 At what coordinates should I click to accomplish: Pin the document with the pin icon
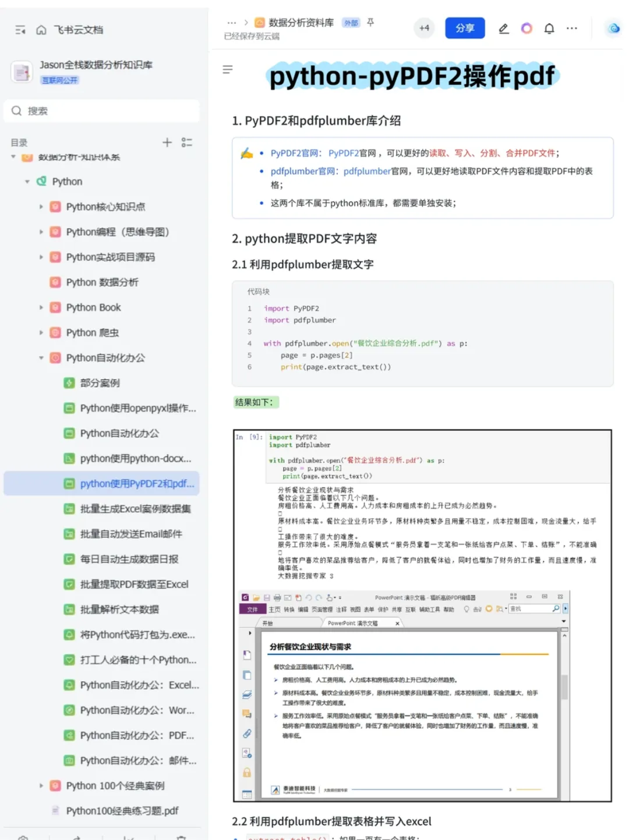[x=370, y=23]
